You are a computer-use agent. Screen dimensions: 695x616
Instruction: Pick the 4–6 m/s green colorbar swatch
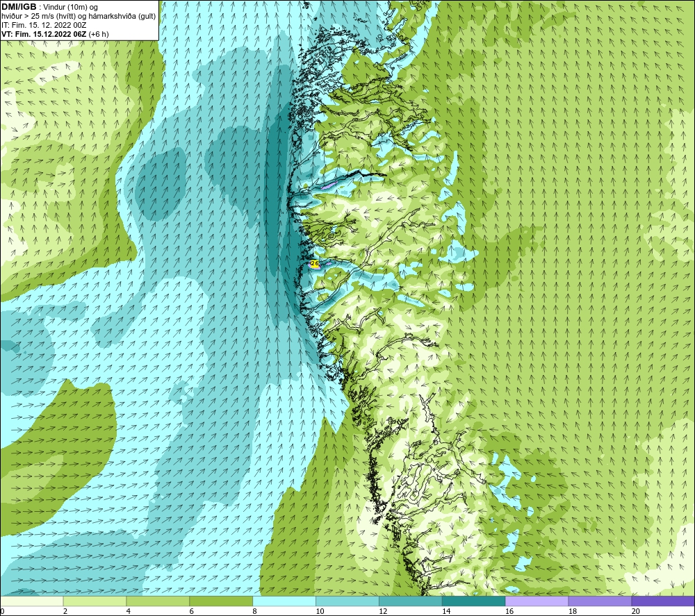158,601
